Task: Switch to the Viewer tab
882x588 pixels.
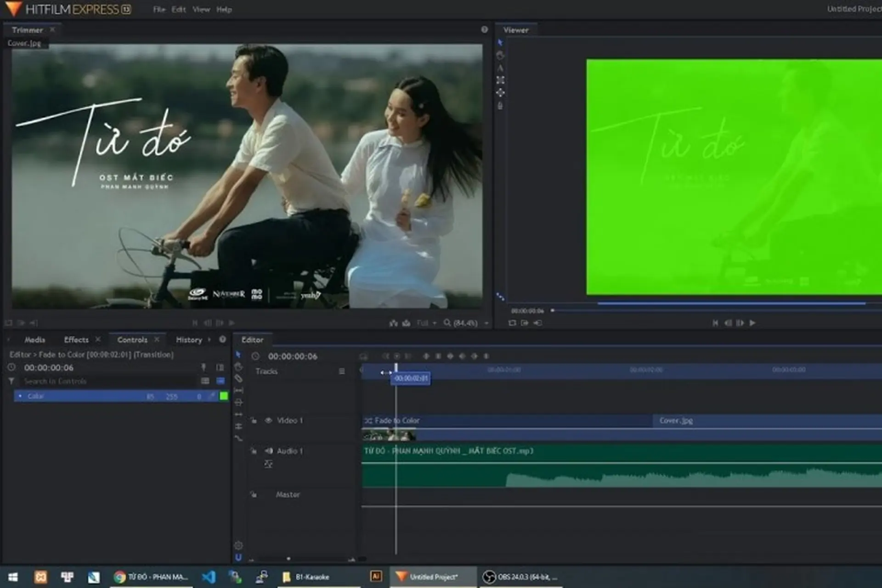Action: pos(516,30)
